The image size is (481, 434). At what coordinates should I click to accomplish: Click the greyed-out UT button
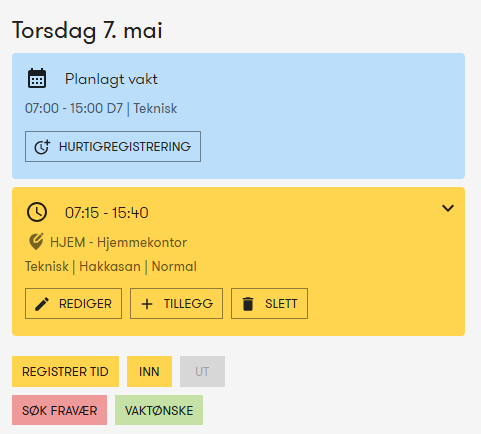[202, 371]
